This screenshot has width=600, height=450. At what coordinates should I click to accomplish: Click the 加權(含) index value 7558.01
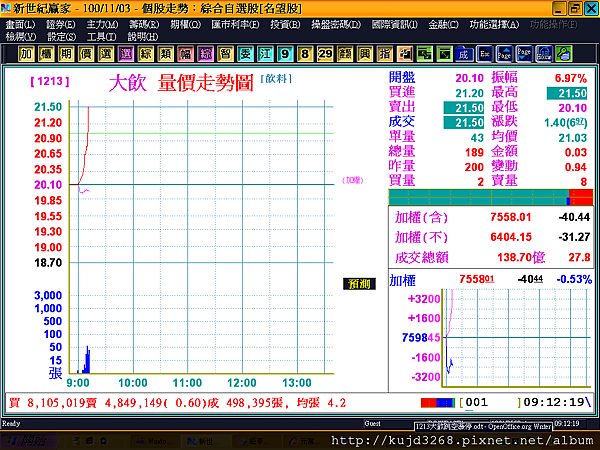[511, 217]
